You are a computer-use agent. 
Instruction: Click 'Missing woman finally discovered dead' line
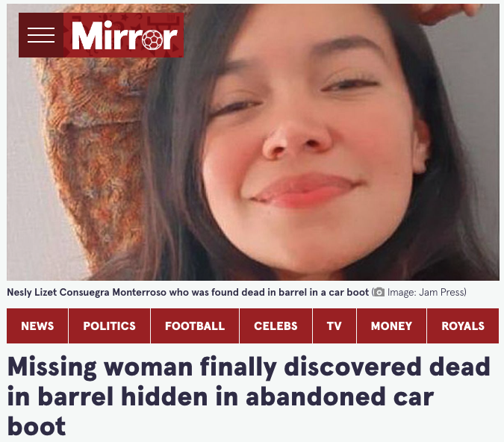[x=249, y=367]
